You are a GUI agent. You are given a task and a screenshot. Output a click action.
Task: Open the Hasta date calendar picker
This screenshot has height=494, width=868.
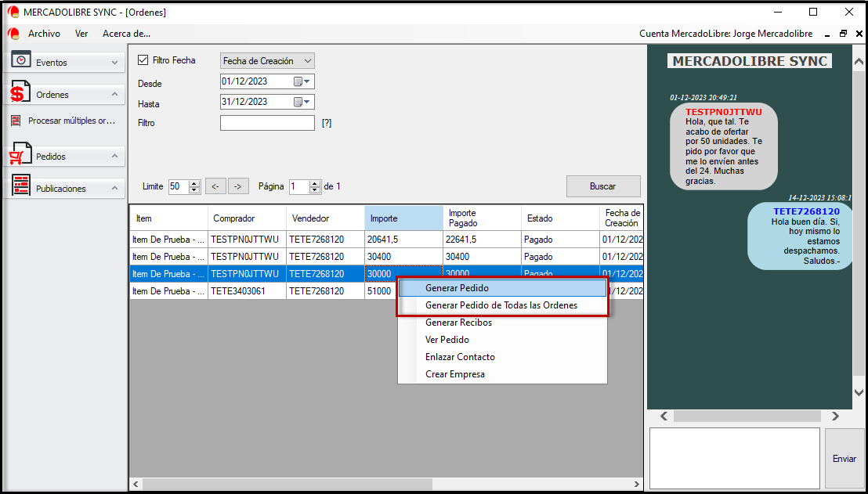pos(302,102)
